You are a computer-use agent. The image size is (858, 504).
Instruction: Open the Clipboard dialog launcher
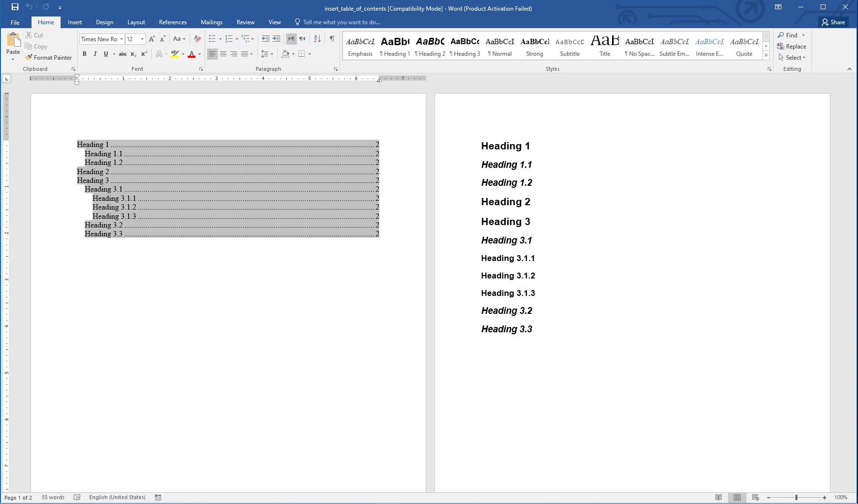73,69
